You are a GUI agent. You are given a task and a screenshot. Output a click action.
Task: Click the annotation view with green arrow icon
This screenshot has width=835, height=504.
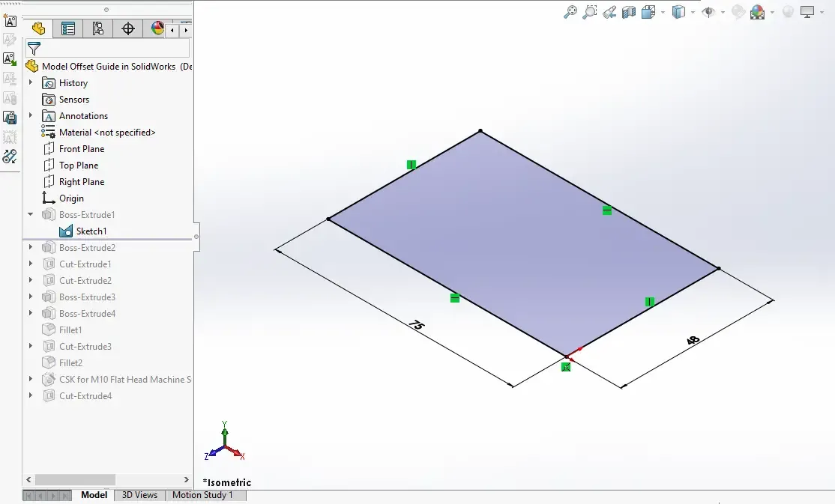[10, 59]
